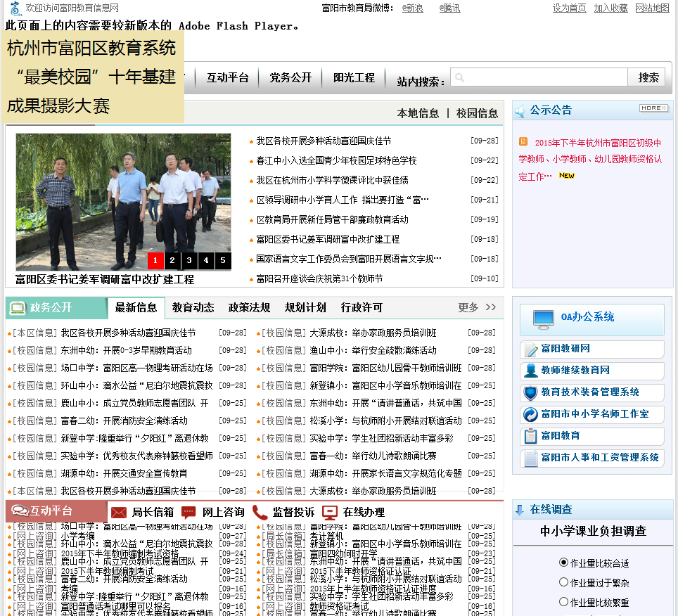This screenshot has width=678, height=616.
Task: Open the 2015年下半年教师资格认定 announcement
Action: click(x=590, y=160)
